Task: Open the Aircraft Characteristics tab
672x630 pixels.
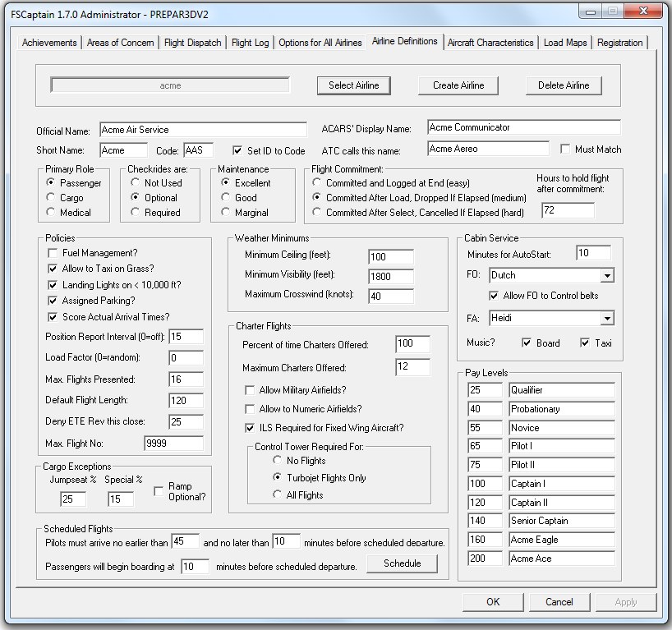Action: [490, 43]
